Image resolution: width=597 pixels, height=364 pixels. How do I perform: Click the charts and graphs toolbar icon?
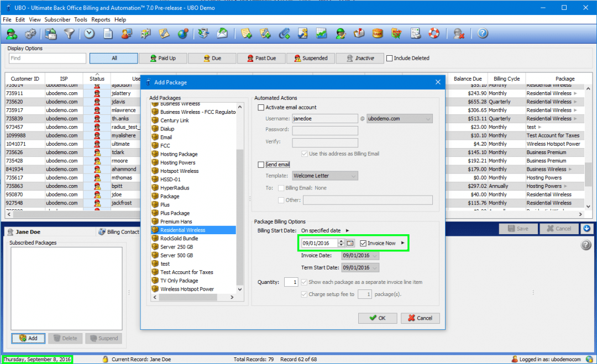322,33
